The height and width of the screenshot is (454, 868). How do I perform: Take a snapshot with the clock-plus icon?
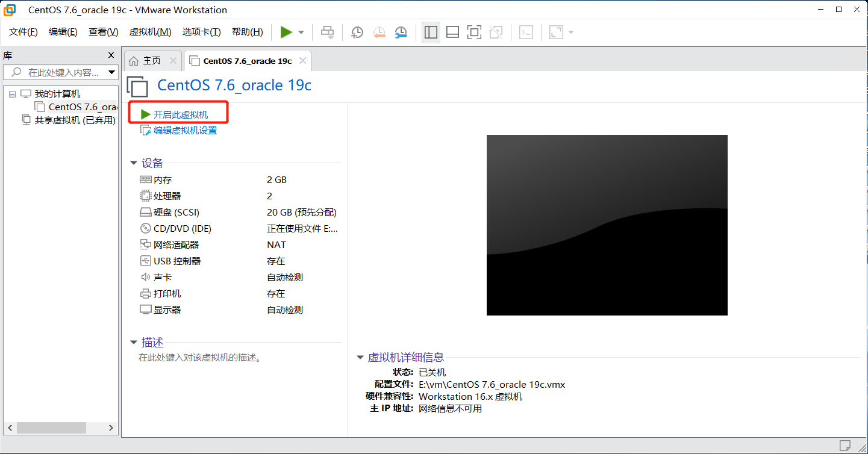click(x=357, y=33)
